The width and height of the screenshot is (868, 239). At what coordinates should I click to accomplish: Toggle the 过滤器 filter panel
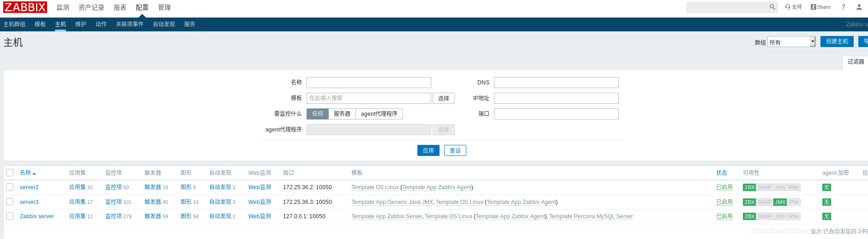tap(856, 62)
